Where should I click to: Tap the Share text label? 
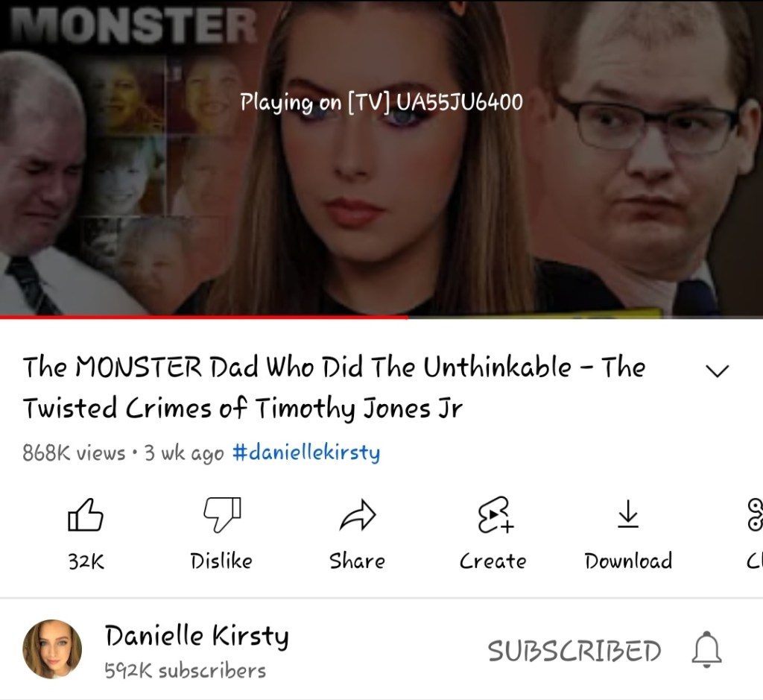tap(357, 561)
